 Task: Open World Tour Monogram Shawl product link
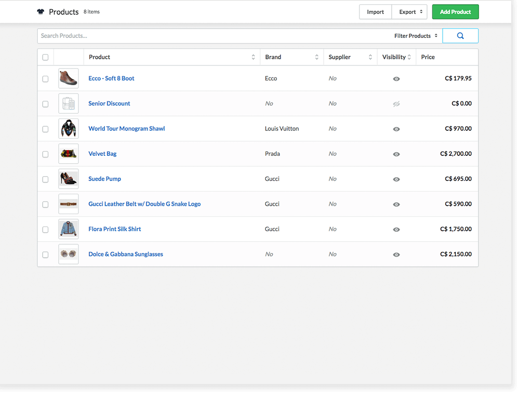tap(127, 129)
